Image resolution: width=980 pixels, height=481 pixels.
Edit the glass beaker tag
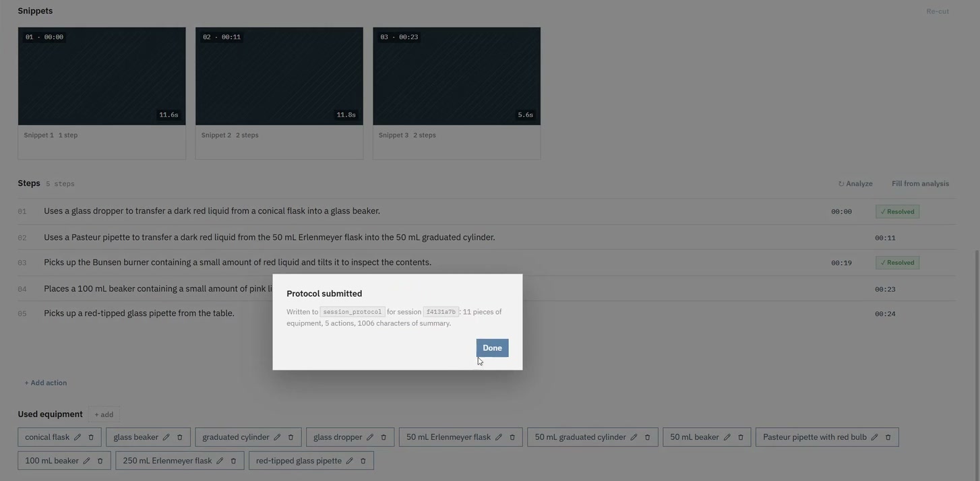[x=166, y=437]
